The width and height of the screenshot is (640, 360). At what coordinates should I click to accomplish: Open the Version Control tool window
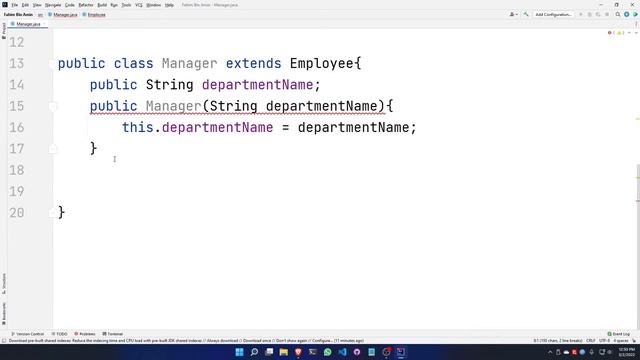27,334
